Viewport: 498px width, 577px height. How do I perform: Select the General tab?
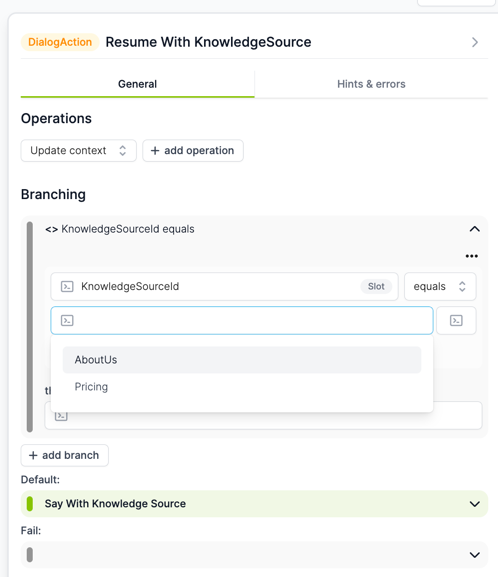[x=137, y=84]
